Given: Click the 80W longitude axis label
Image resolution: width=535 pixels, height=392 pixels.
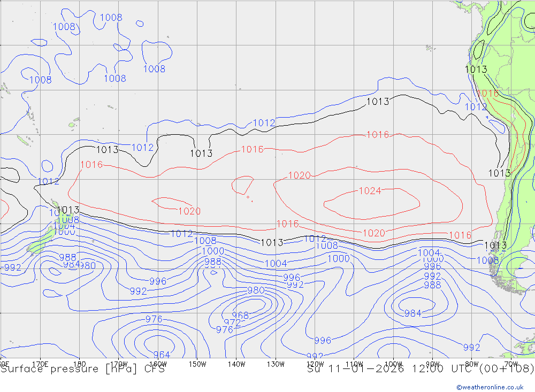Looking at the screenshot, I should click(472, 364).
